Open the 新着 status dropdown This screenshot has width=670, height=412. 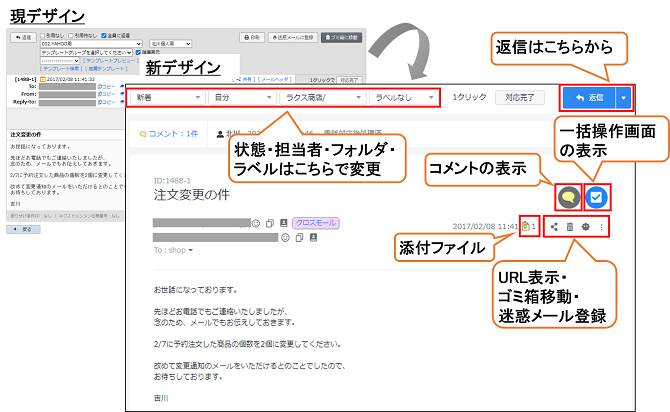pyautogui.click(x=168, y=97)
